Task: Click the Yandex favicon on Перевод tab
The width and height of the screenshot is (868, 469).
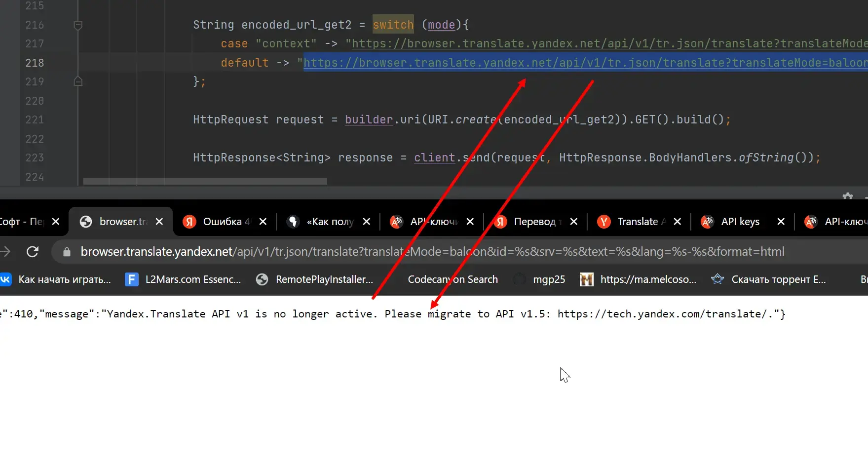Action: tap(500, 222)
